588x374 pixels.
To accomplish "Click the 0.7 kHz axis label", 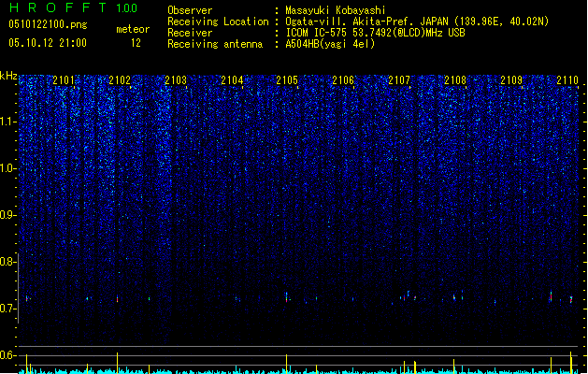I will pyautogui.click(x=7, y=309).
